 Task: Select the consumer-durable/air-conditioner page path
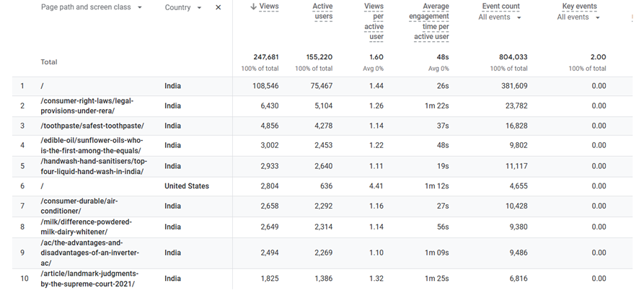pos(79,206)
